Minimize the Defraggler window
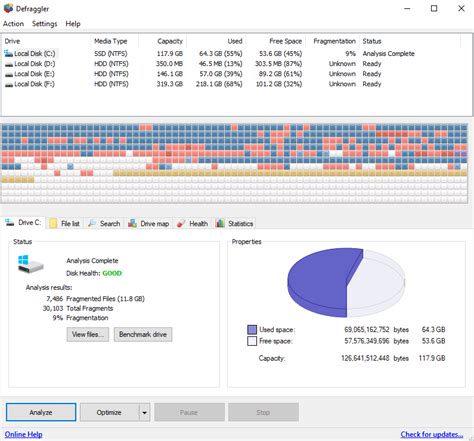This screenshot has width=474, height=441. coord(407,8)
